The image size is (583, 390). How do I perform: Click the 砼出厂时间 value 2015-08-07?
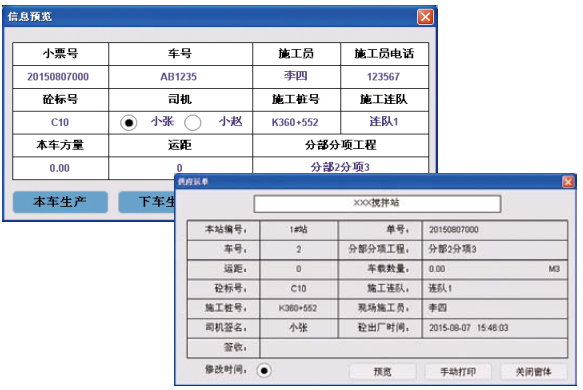(468, 328)
